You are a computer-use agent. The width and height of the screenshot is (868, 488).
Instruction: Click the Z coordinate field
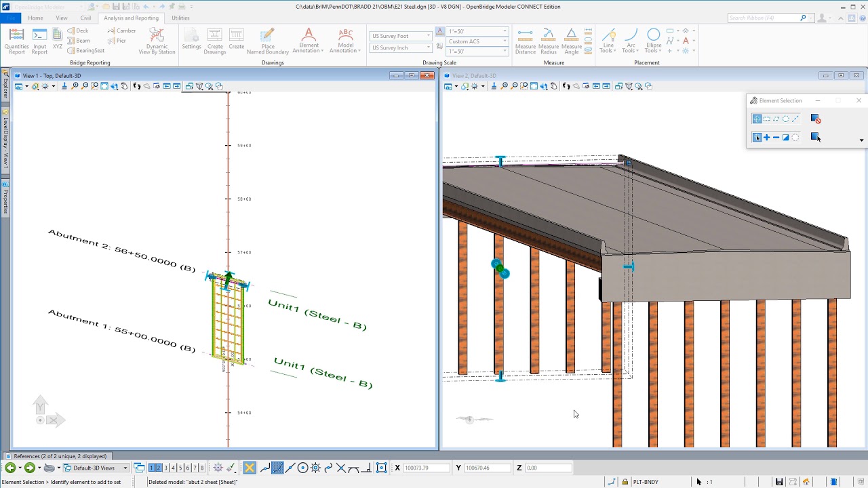(x=548, y=468)
